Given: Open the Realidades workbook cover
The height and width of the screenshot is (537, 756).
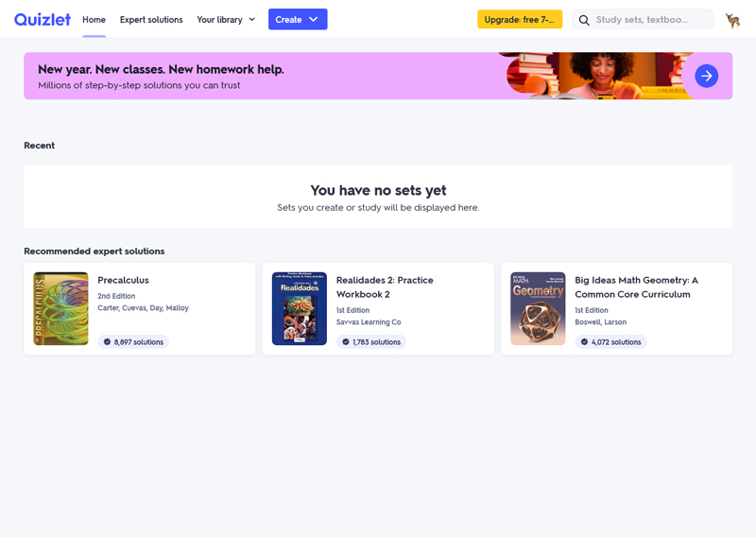Looking at the screenshot, I should tap(300, 309).
